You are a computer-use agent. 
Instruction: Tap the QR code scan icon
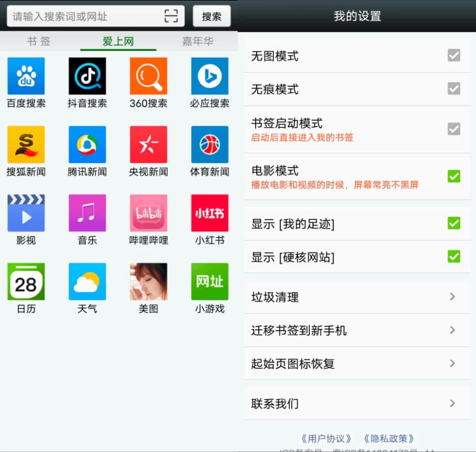click(171, 16)
